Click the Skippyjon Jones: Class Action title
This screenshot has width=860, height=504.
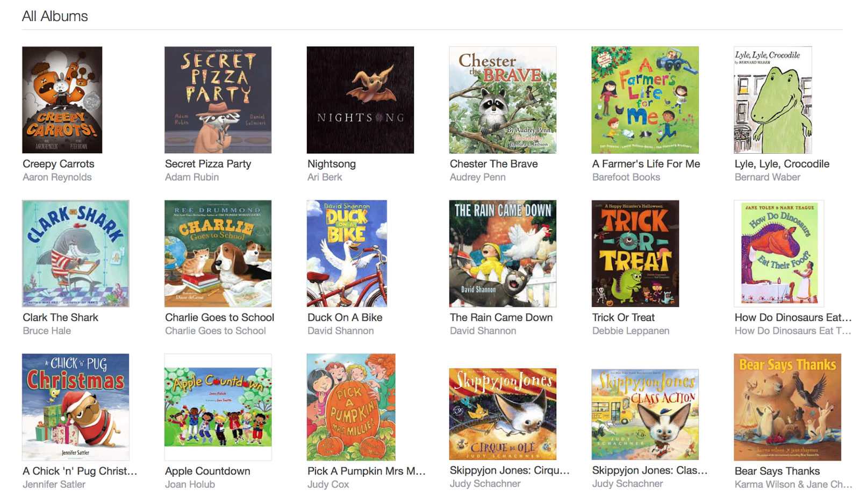(x=650, y=470)
